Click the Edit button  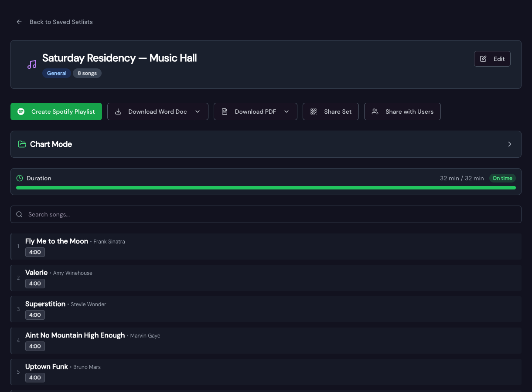coord(492,59)
